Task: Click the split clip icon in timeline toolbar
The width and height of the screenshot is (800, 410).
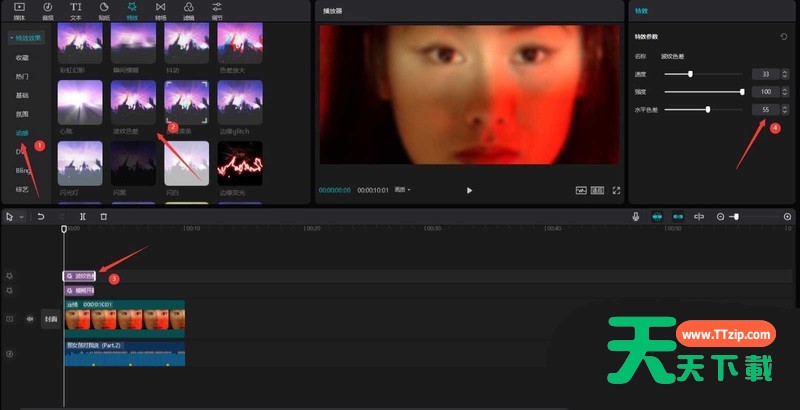Action: point(83,216)
